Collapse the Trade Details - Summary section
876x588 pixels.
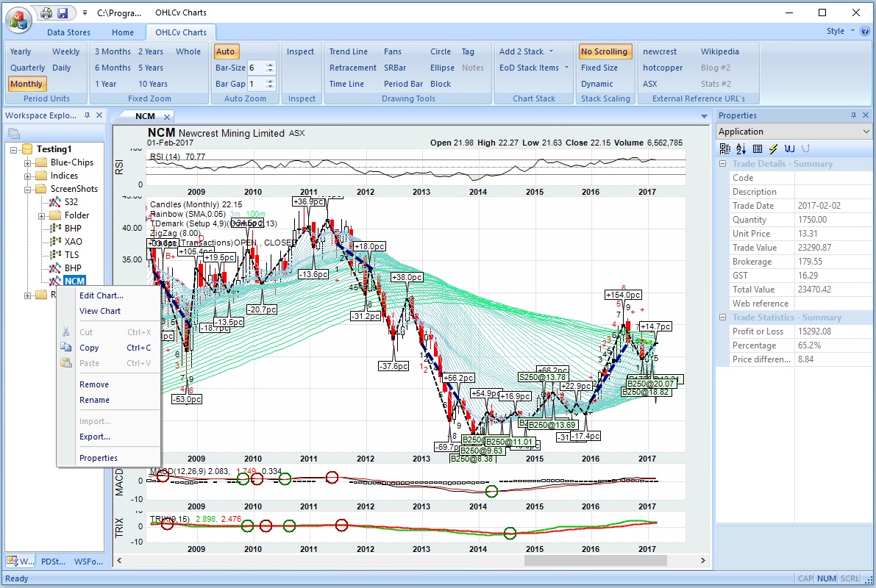(x=722, y=164)
